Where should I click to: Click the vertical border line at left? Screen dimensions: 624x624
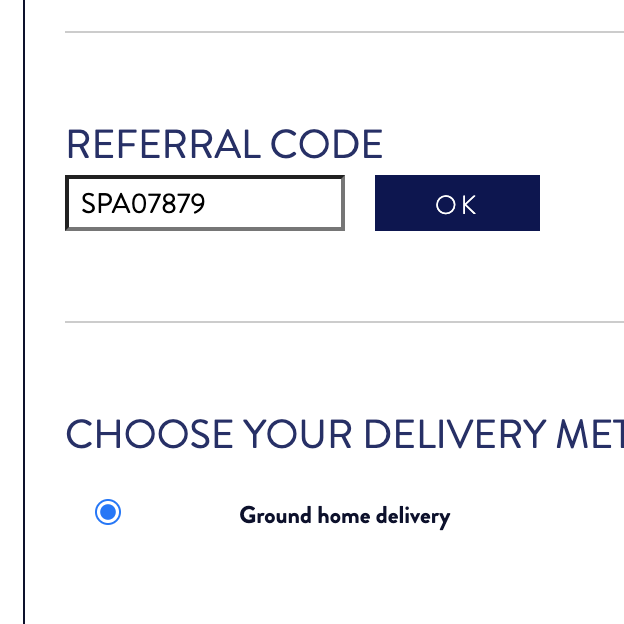[x=24, y=312]
